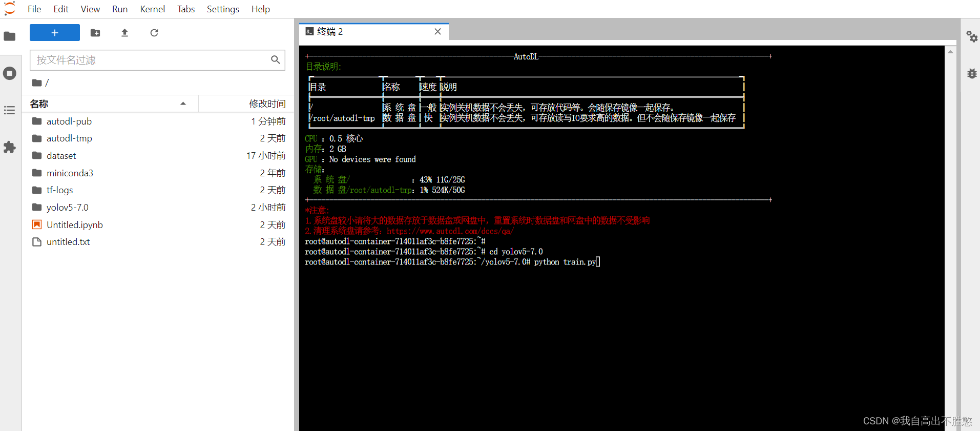Click the folder icon beside miniconda3
Screen dimensions: 980x431
[x=37, y=173]
